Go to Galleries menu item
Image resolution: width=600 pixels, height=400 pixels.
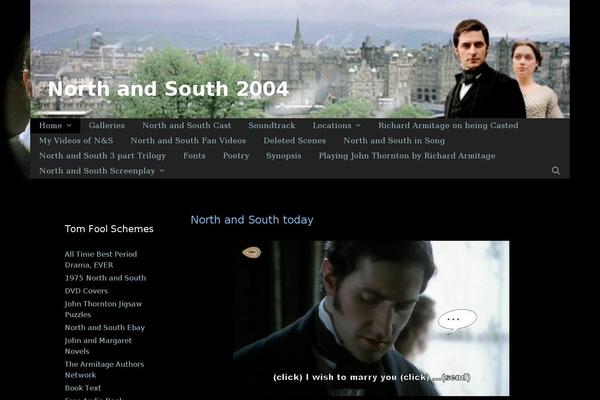[106, 126]
